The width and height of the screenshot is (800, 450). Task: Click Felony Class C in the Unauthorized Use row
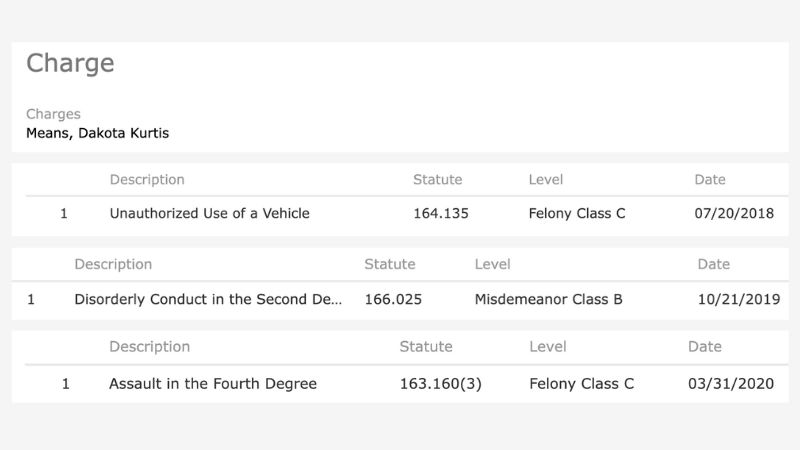point(577,213)
